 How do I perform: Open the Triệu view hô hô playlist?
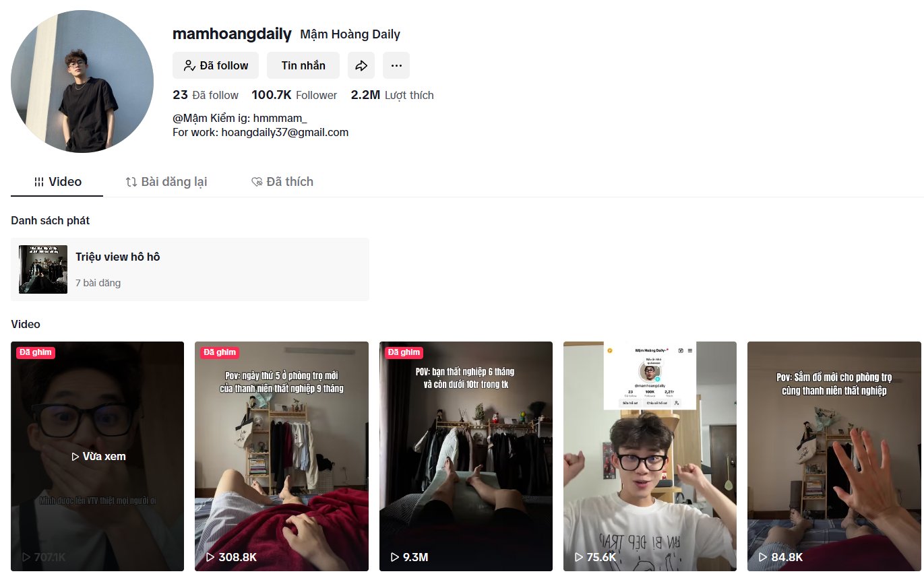pos(190,269)
